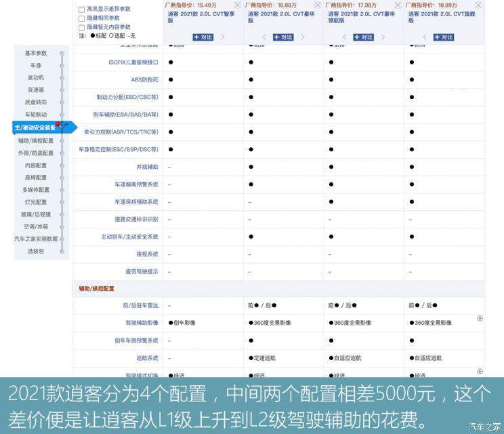Image resolution: width=504 pixels, height=434 pixels.
Task: Open the 车身稳定控制(ESC/ESP/DSC等) parameter label
Action: [x=119, y=149]
